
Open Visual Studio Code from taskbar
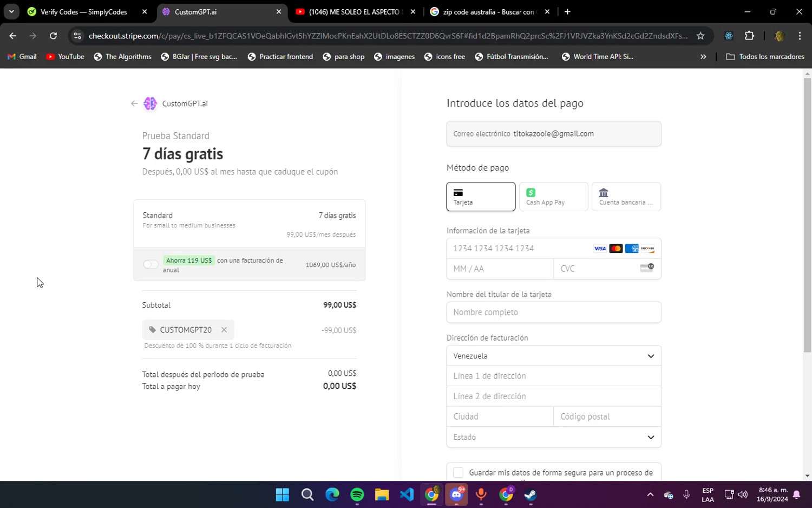(x=407, y=494)
